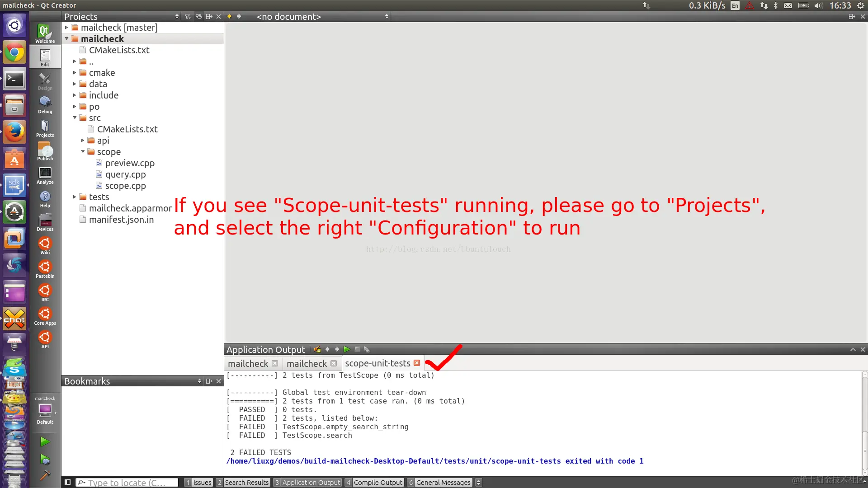The width and height of the screenshot is (868, 488).
Task: Click the green Run button
Action: pyautogui.click(x=45, y=441)
